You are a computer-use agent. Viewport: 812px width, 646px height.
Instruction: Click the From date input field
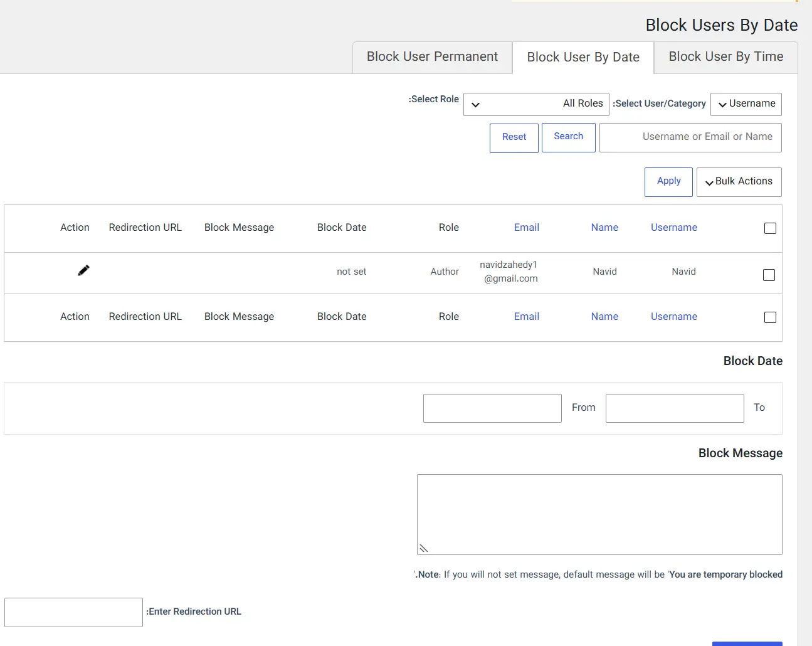tap(492, 408)
